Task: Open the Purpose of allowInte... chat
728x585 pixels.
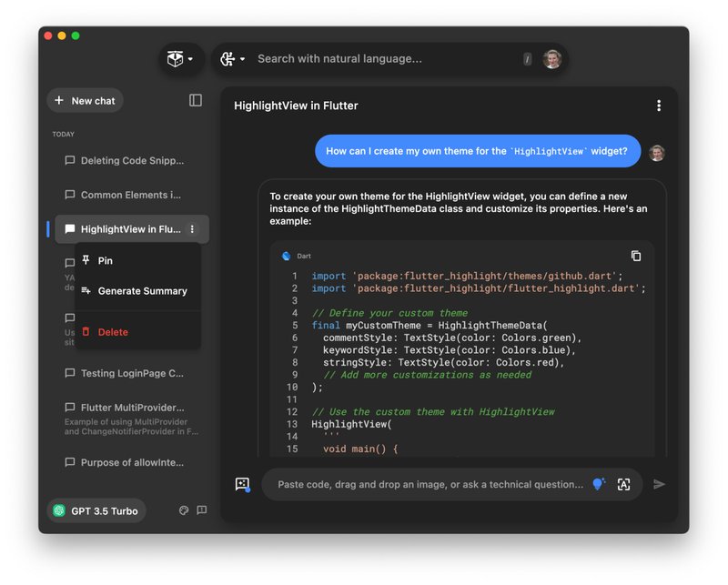Action: pyautogui.click(x=132, y=462)
